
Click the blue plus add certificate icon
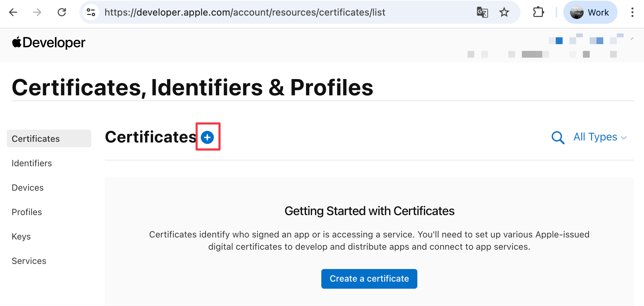click(x=207, y=137)
